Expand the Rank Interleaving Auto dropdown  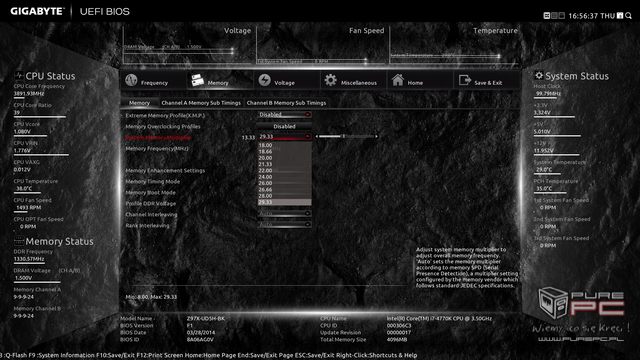[284, 224]
